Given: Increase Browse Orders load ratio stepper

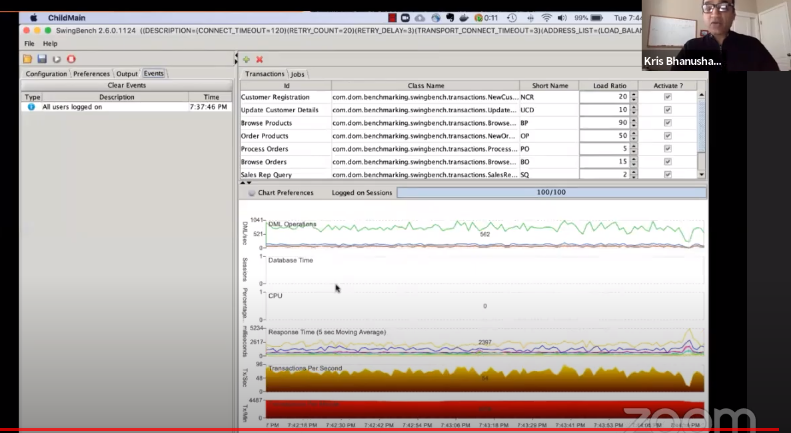Looking at the screenshot, I should pyautogui.click(x=634, y=159).
